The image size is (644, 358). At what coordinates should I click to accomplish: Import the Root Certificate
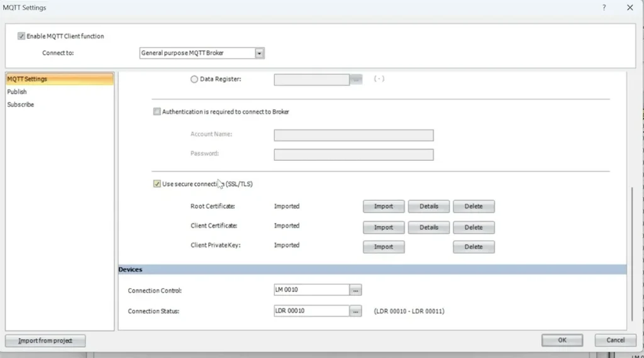384,206
